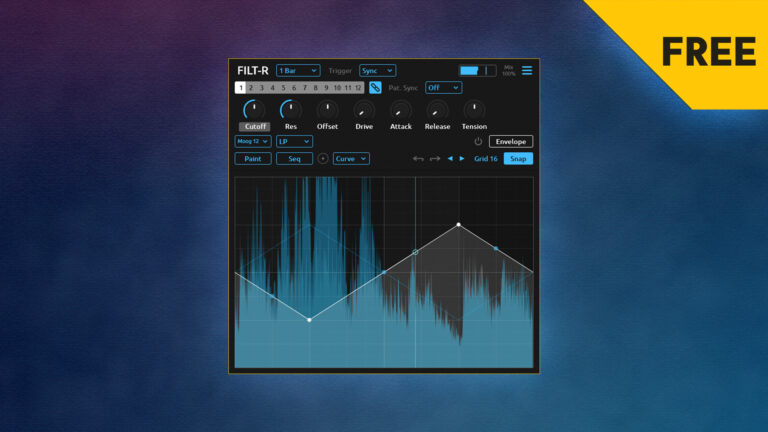Shift pattern right with the right triangle

[462, 159]
